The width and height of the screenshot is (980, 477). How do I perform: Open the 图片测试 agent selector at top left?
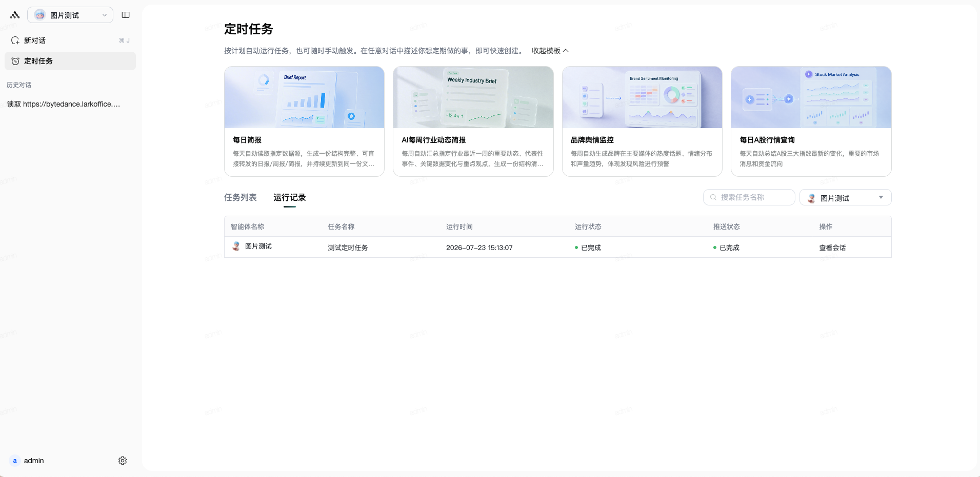(70, 15)
